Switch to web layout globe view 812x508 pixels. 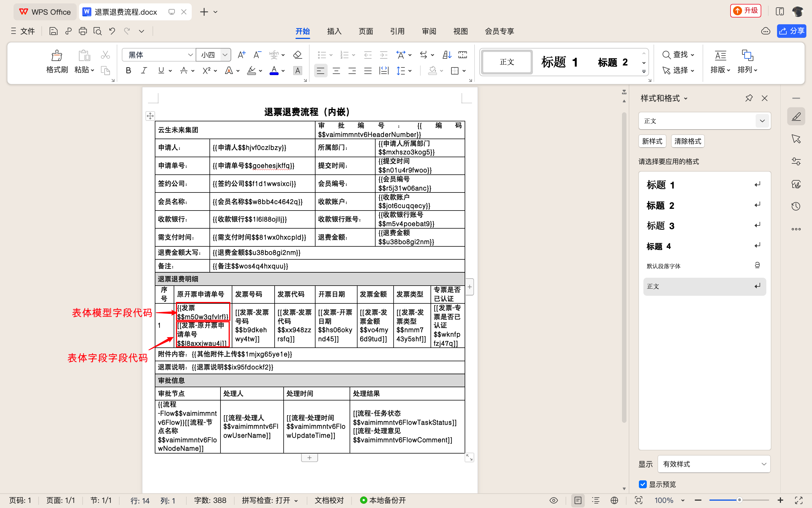tap(614, 500)
